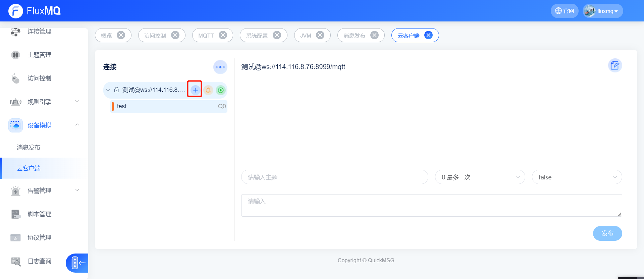Click the green play connect icon
Viewport: 644px width, 279px height.
click(x=220, y=90)
